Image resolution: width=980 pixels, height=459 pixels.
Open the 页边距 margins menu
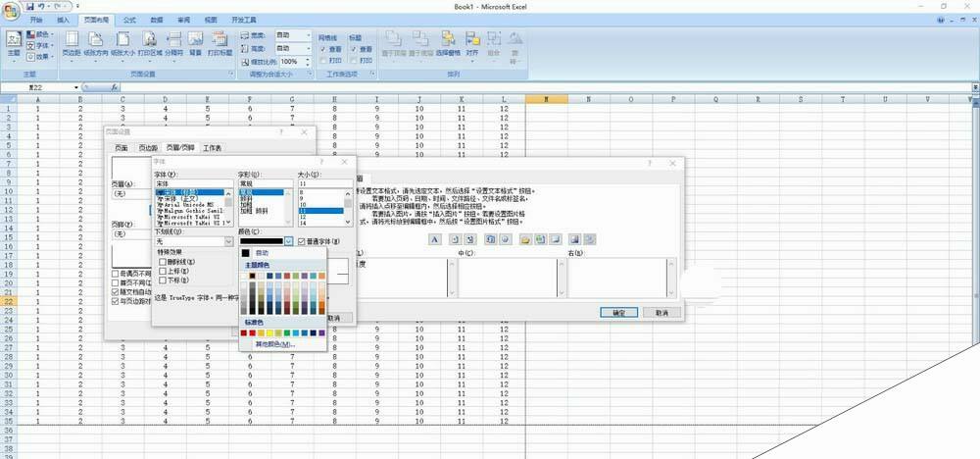(72, 45)
